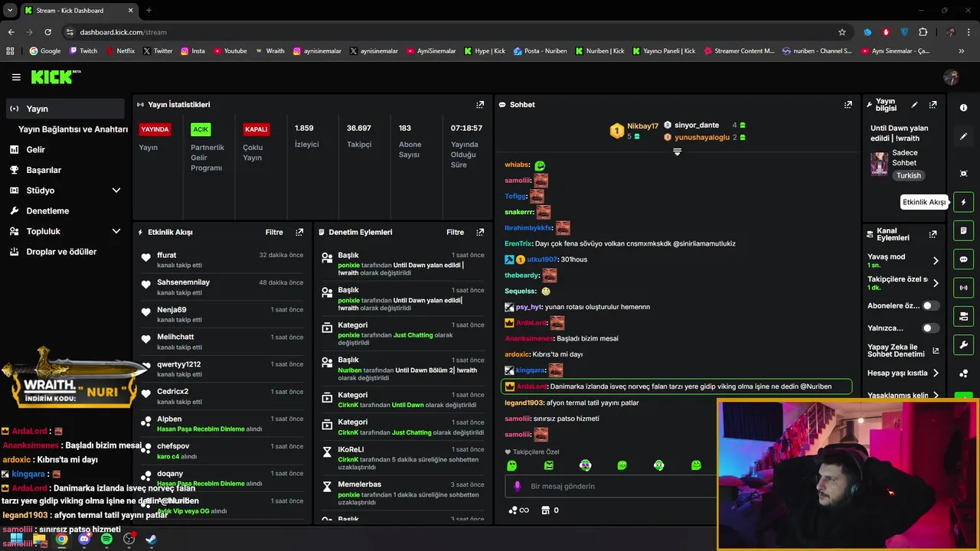
Task: Open the Yayıncı Paneli | Kick bookmark
Action: [x=663, y=51]
